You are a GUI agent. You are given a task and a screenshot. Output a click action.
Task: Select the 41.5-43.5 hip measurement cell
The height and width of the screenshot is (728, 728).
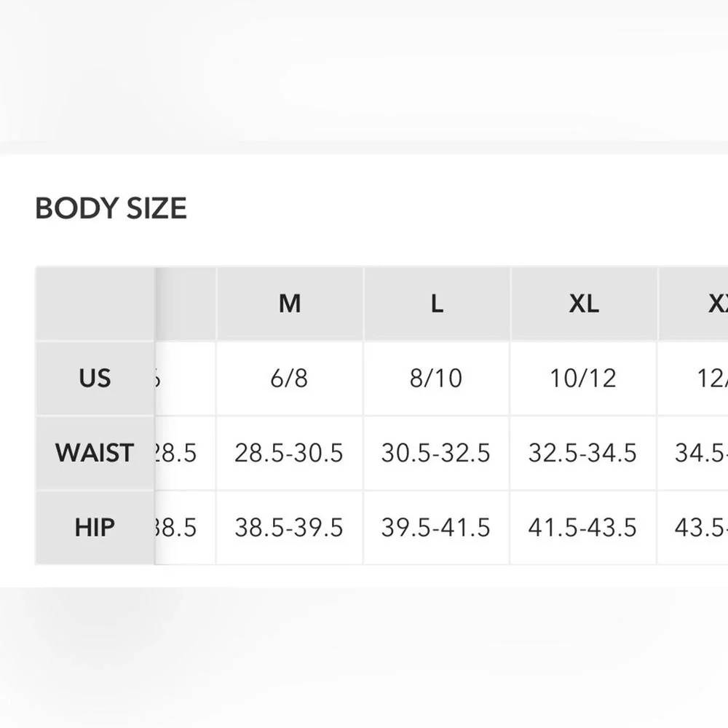(583, 527)
